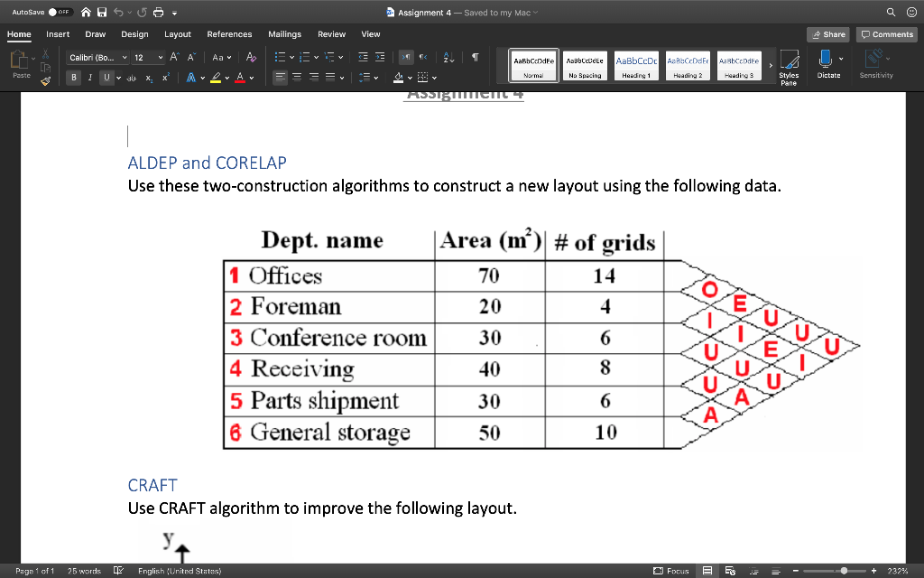
Task: Click the Print icon in title bar
Action: click(158, 13)
